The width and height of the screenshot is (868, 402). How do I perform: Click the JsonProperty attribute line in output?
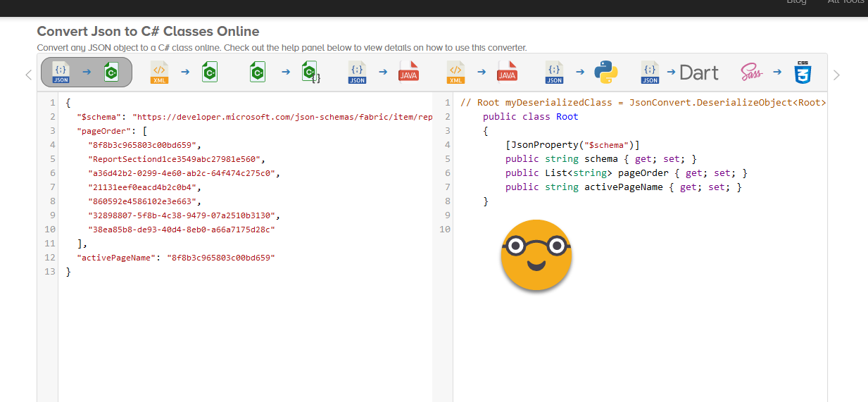tap(572, 145)
